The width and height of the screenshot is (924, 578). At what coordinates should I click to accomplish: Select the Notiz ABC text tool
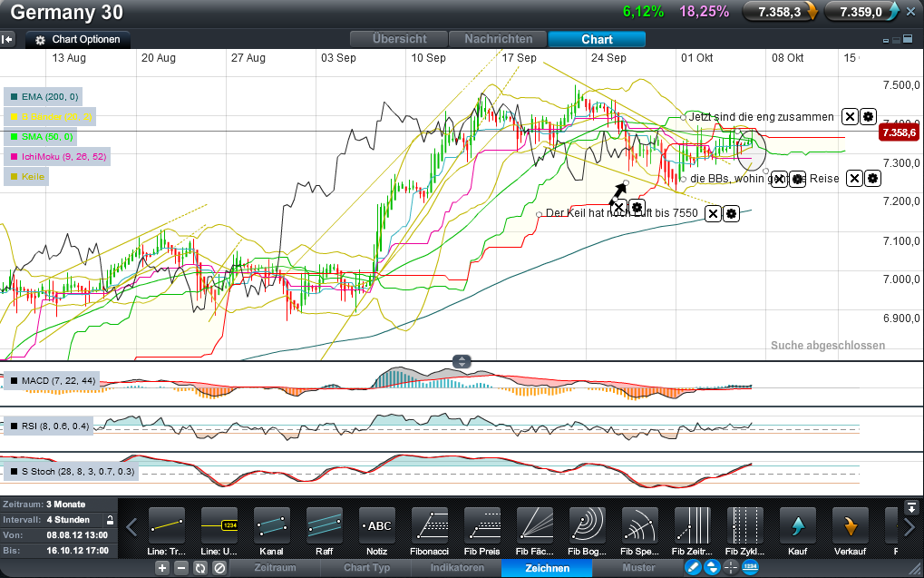[x=377, y=525]
